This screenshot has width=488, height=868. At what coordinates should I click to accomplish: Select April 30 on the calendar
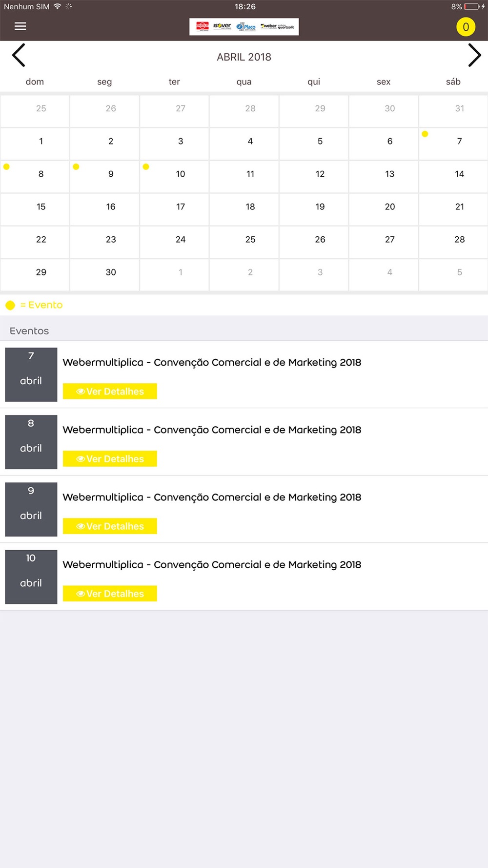point(104,274)
